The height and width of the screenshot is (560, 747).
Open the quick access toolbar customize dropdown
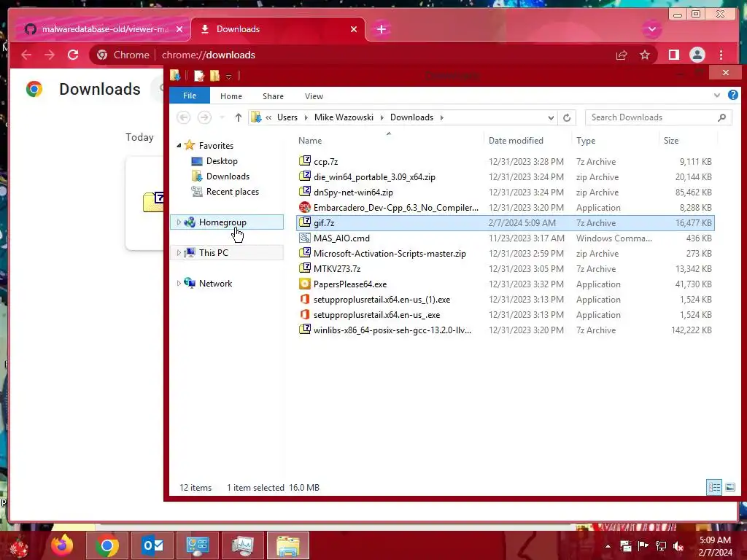(228, 76)
